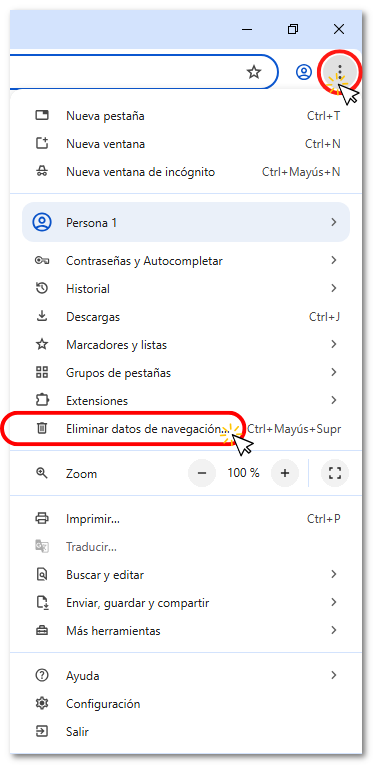
Task: Click the bookmark star in address bar
Action: click(254, 73)
